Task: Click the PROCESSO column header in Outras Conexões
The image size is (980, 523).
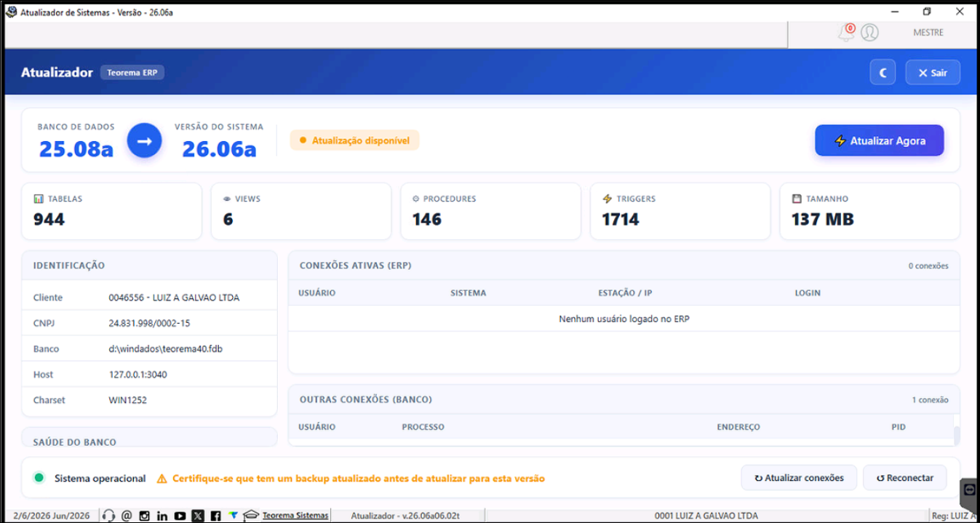Action: 423,427
